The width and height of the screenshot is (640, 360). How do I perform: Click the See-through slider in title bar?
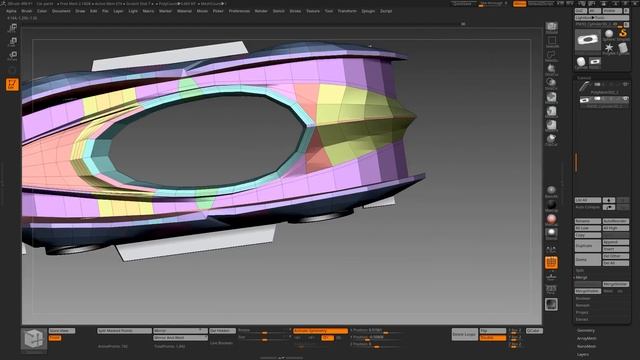click(x=493, y=4)
